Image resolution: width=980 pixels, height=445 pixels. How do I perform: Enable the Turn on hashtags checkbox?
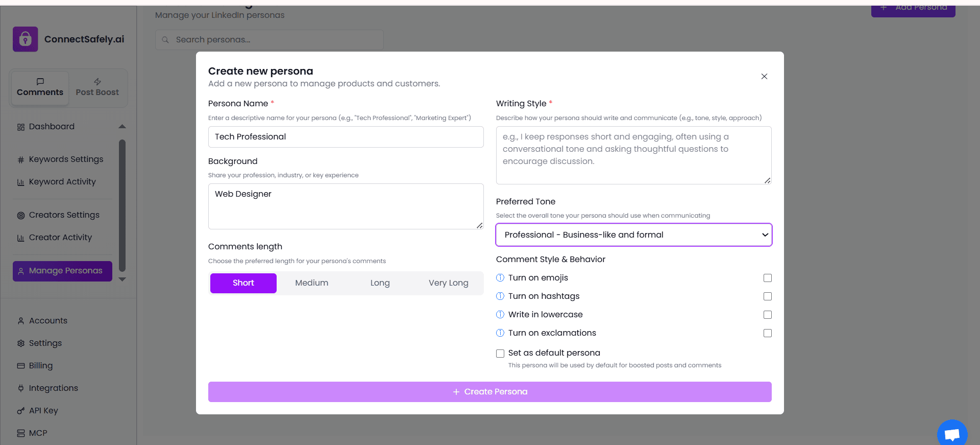(x=767, y=296)
